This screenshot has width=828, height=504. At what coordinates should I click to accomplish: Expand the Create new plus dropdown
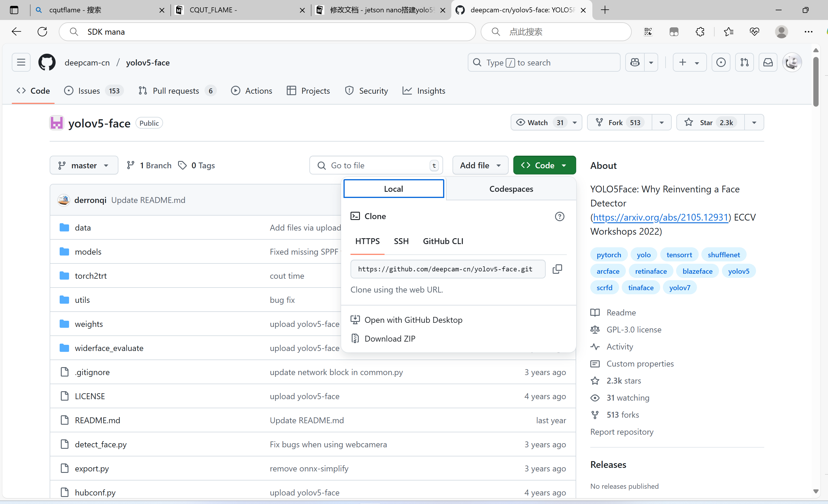(689, 63)
